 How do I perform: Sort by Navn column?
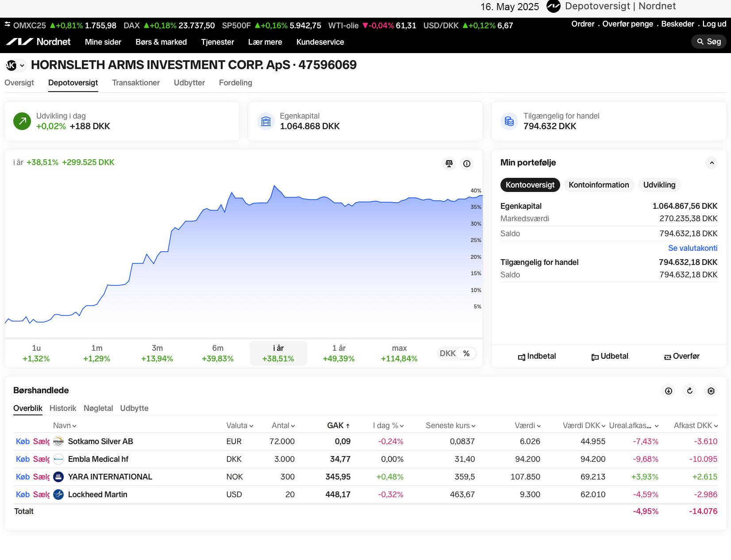[65, 426]
